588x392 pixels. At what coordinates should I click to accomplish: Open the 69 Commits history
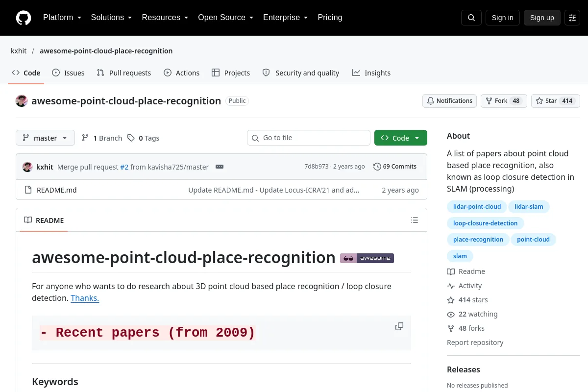[x=395, y=167]
